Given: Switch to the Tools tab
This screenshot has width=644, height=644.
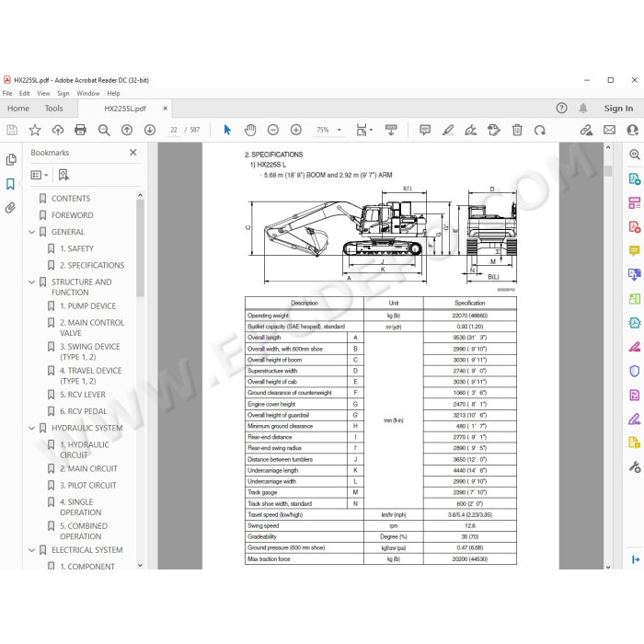Looking at the screenshot, I should coord(53,109).
